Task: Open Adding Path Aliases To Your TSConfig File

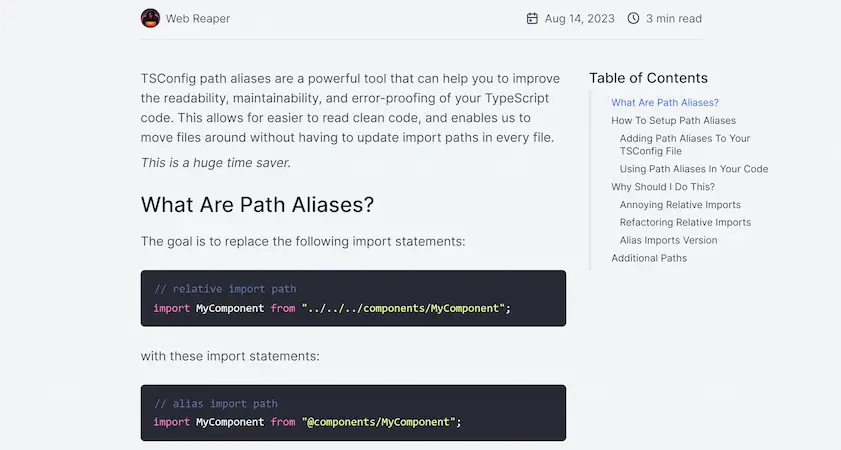Action: point(684,145)
